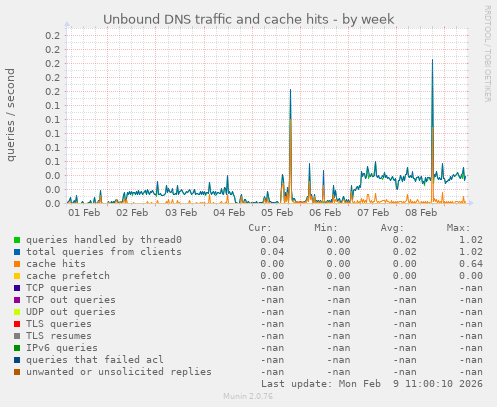
Task: Click the blue swatch for total queries from clients
Action: tap(17, 252)
